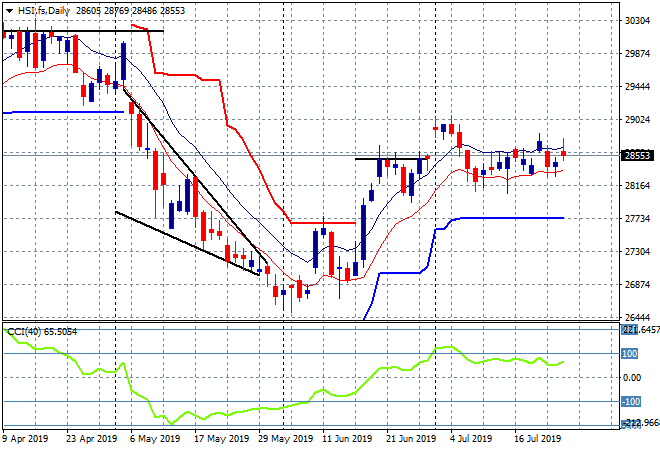
Task: Click the chart menu triangle beside HSI.fs
Action: 9,8
